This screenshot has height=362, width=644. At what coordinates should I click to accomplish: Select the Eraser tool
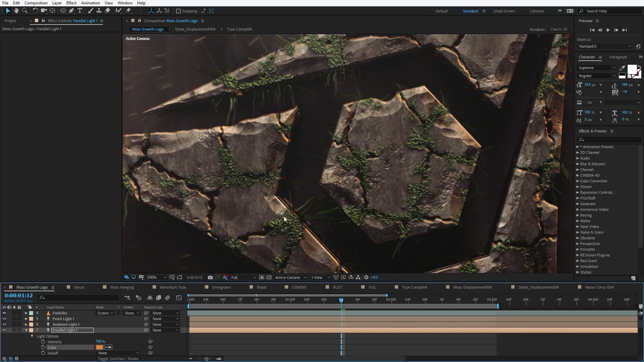pyautogui.click(x=107, y=11)
